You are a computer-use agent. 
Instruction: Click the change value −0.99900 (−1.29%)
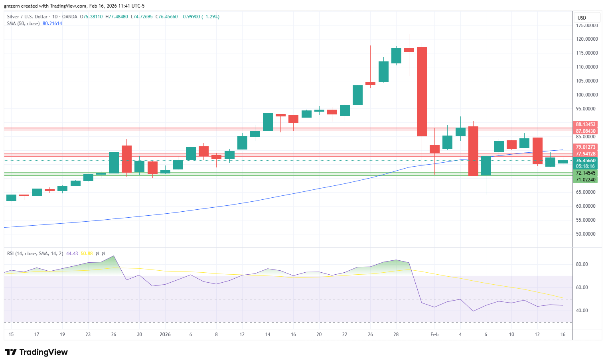(200, 17)
